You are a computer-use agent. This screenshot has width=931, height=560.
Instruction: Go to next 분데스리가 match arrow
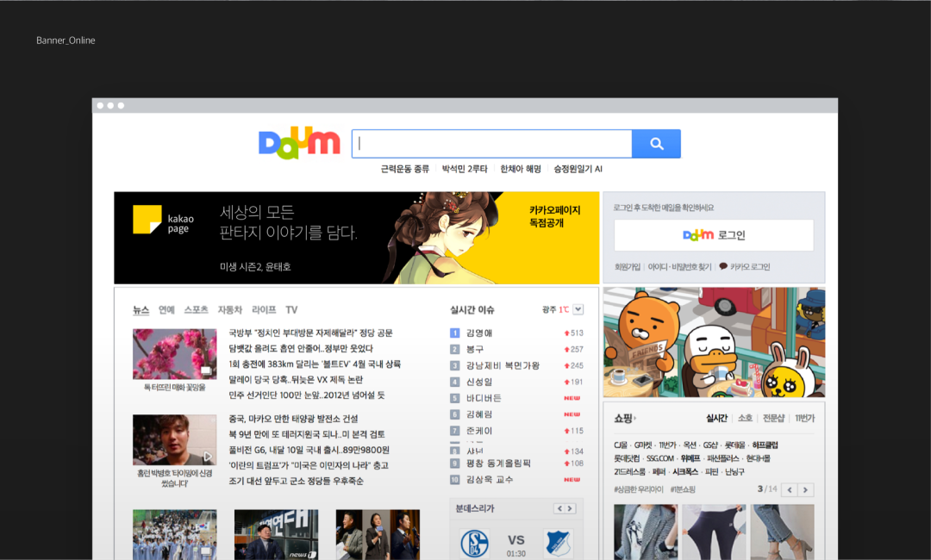point(570,508)
